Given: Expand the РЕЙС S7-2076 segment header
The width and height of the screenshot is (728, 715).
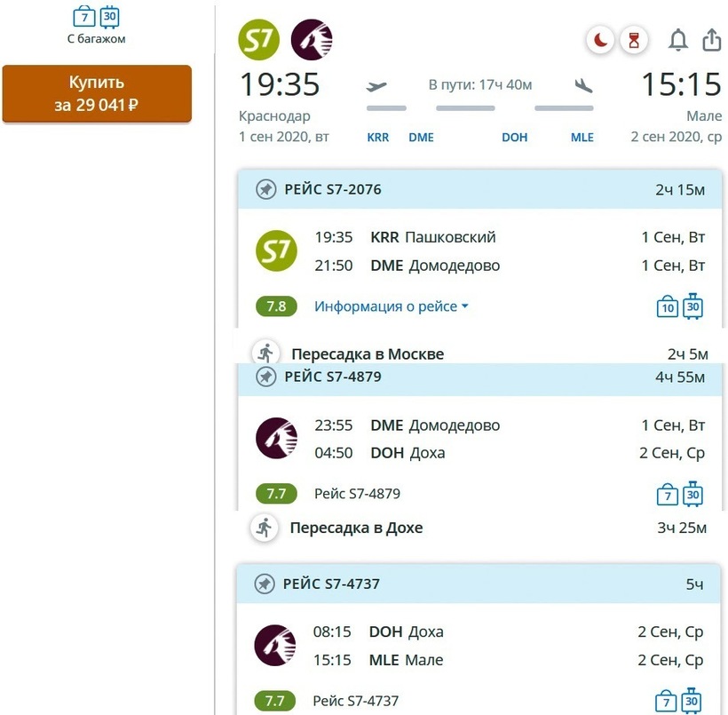Looking at the screenshot, I should (x=479, y=189).
